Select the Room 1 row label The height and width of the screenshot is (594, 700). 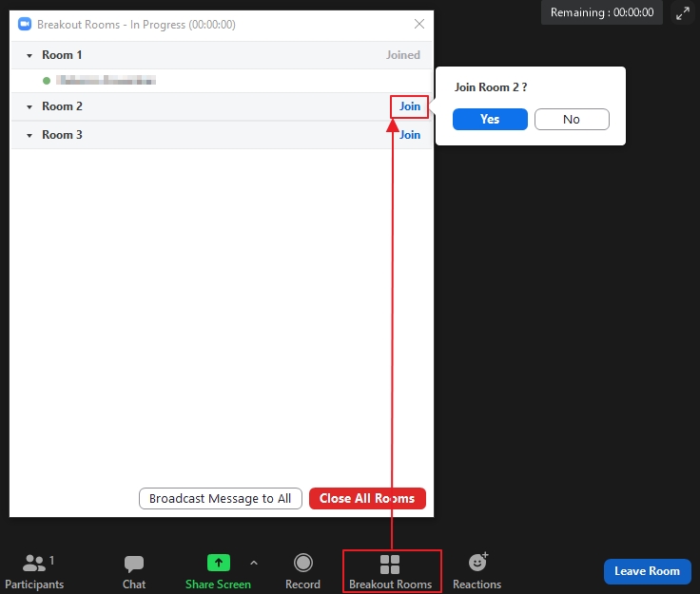point(62,55)
